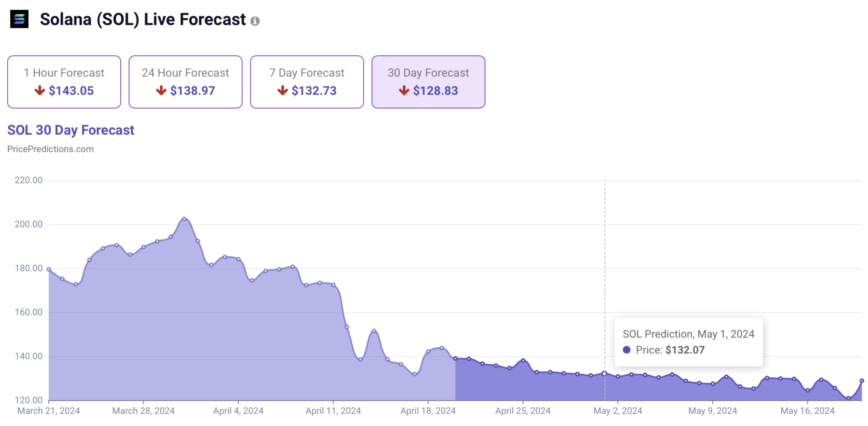Click the April 4, 2024 axis label

point(238,411)
